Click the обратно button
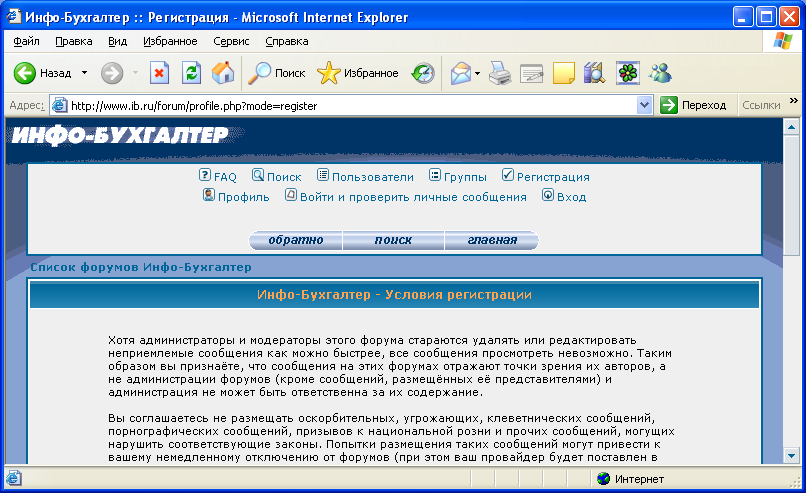 tap(296, 240)
